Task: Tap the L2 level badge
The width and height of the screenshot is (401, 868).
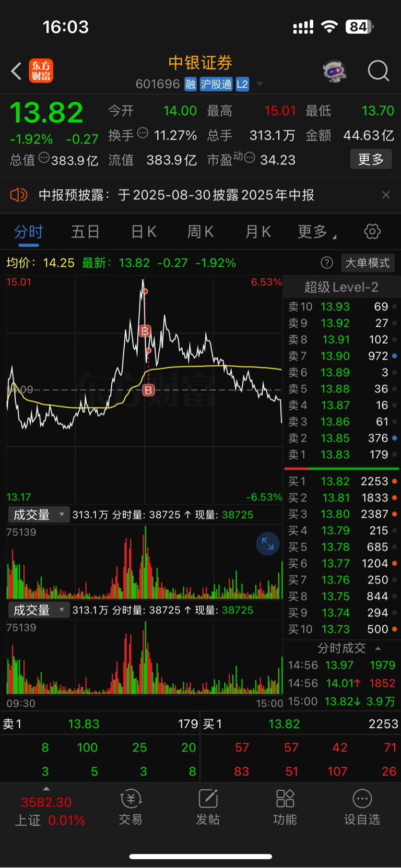Action: pos(242,84)
